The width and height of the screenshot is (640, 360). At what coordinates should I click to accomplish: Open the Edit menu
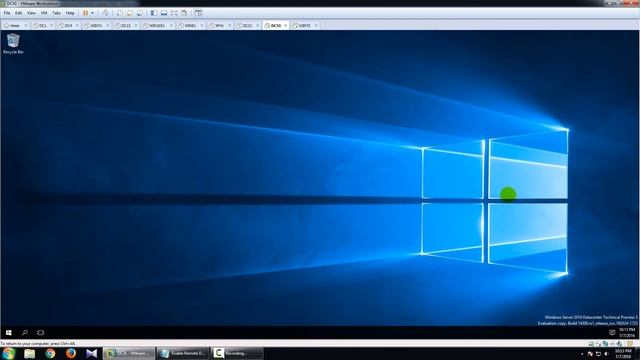(19, 13)
